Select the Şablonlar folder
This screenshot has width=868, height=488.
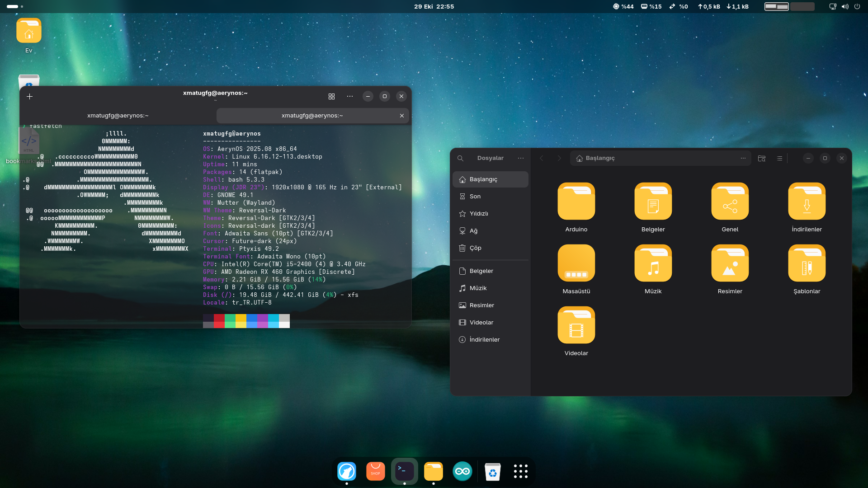click(807, 263)
